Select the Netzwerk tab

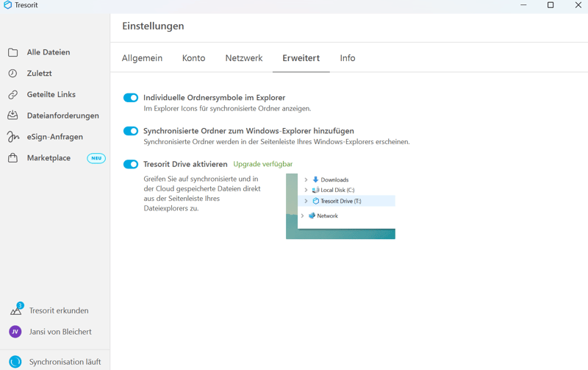pos(244,58)
